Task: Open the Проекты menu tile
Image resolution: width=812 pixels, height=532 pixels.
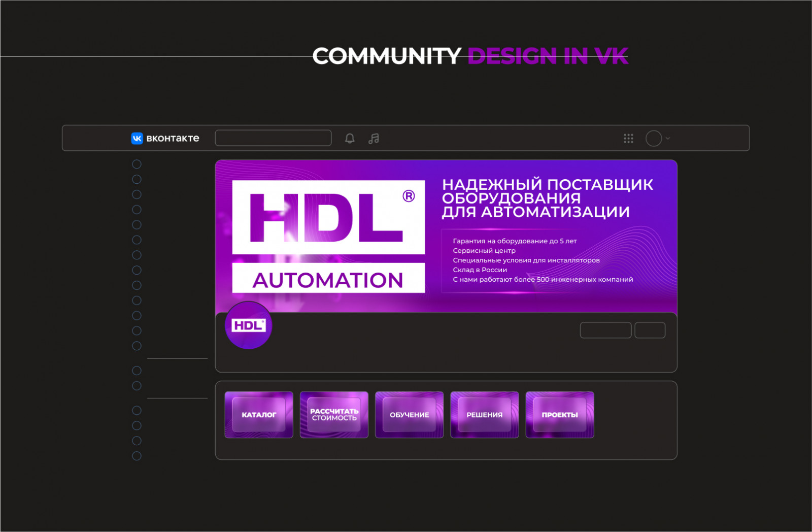Action: coord(560,415)
